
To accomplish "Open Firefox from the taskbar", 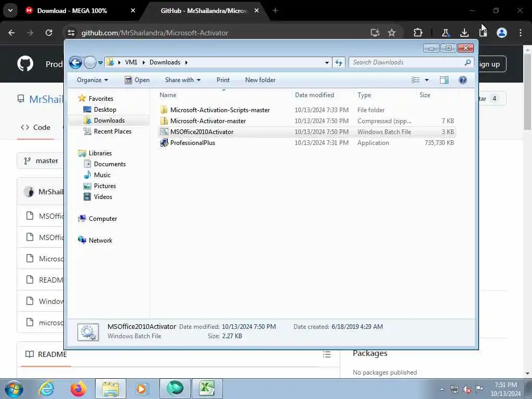I will (x=78, y=389).
